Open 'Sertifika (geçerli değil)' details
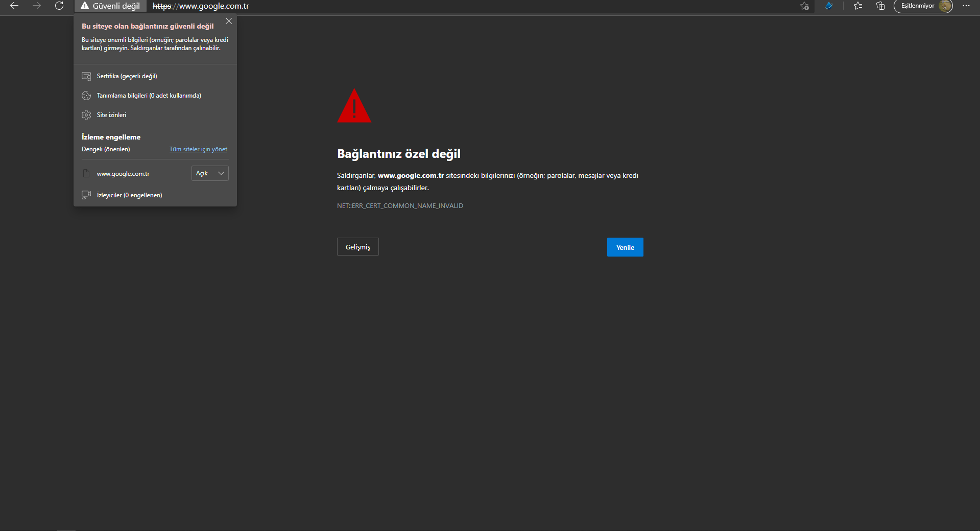The image size is (980, 531). tap(155, 76)
